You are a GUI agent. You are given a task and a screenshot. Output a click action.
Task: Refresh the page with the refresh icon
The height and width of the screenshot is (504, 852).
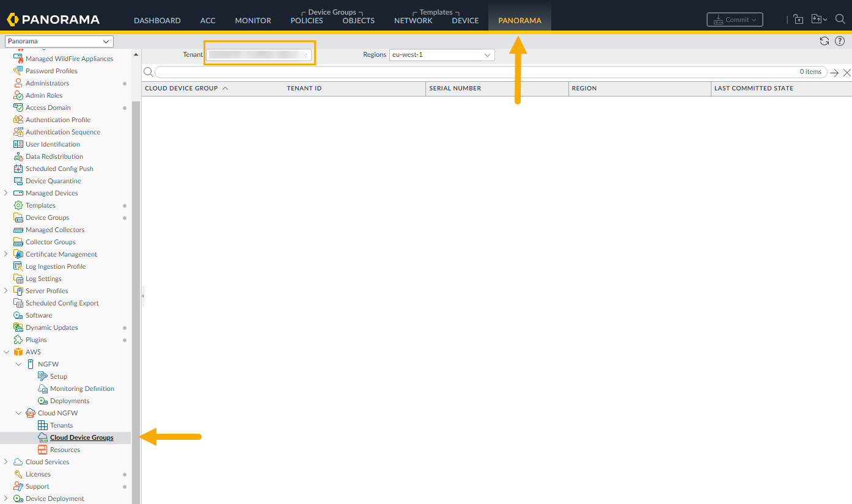pos(824,41)
